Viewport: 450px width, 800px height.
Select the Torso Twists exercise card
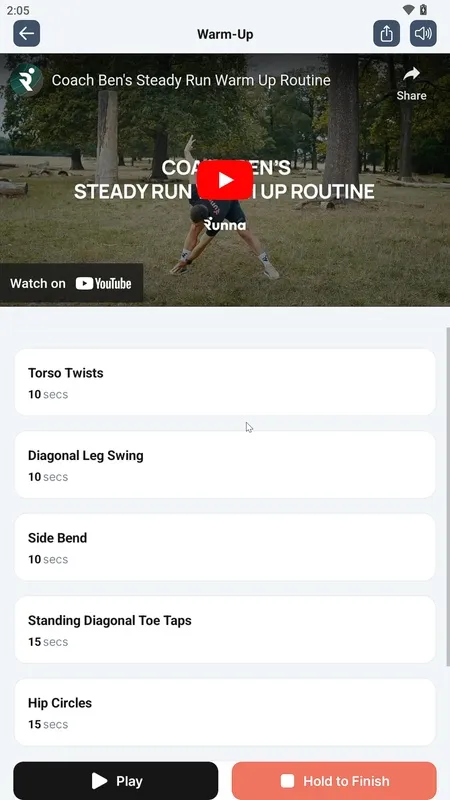tap(225, 382)
